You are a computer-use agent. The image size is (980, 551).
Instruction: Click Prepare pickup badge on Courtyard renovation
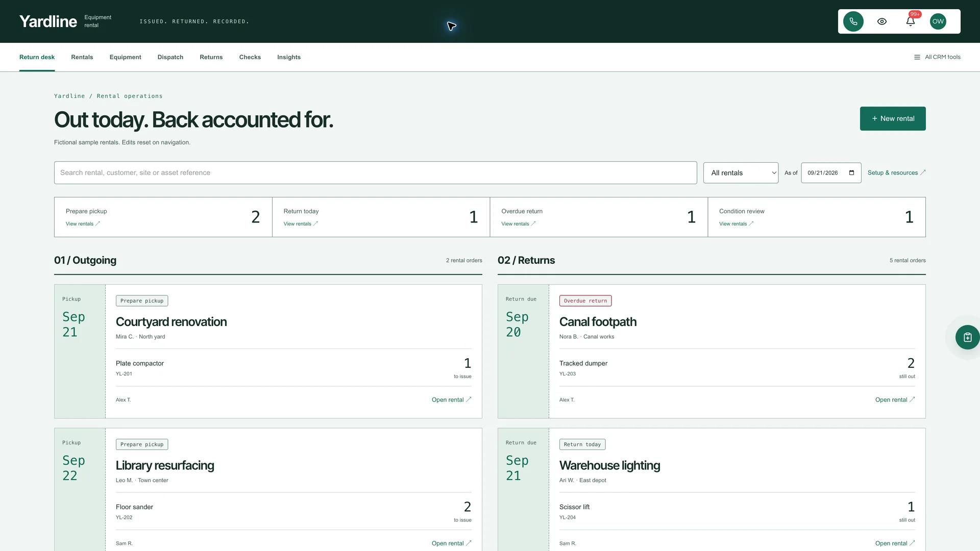(x=142, y=301)
